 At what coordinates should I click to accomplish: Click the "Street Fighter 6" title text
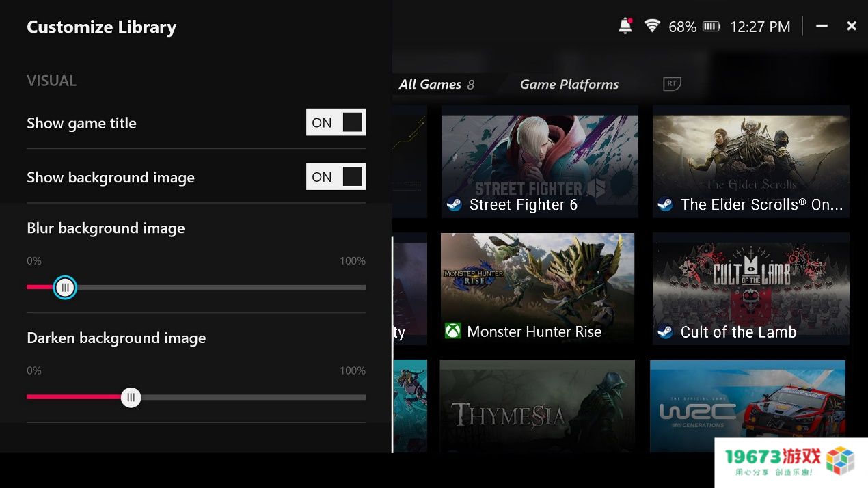point(524,205)
